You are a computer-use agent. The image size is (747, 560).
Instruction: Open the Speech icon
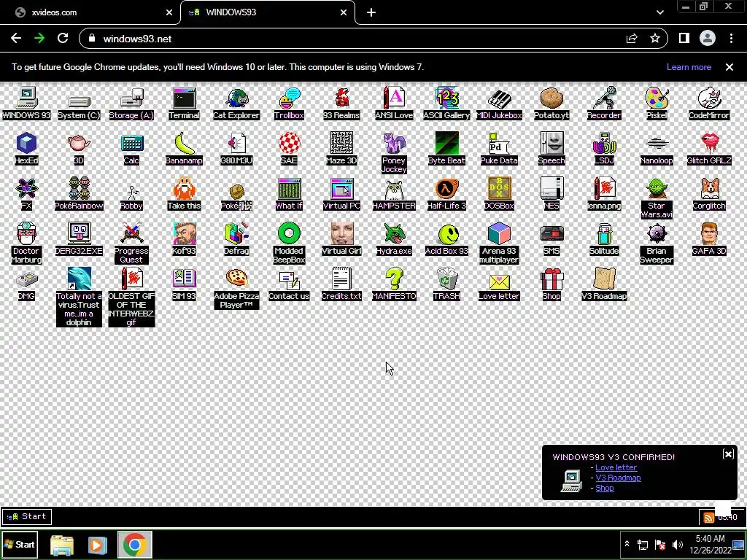click(551, 149)
